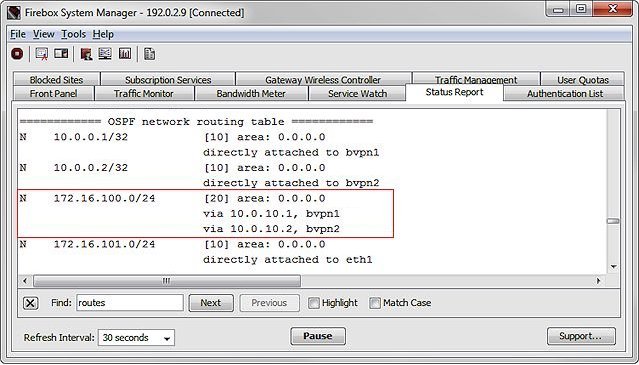Click the 10.0.0.1/32 route entry
The height and width of the screenshot is (365, 639).
[91, 137]
